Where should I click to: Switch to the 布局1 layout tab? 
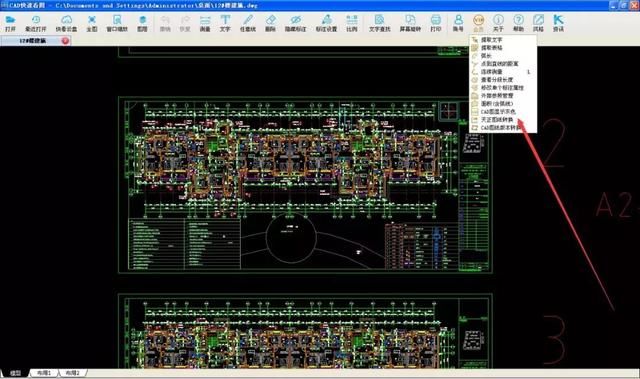pos(44,373)
